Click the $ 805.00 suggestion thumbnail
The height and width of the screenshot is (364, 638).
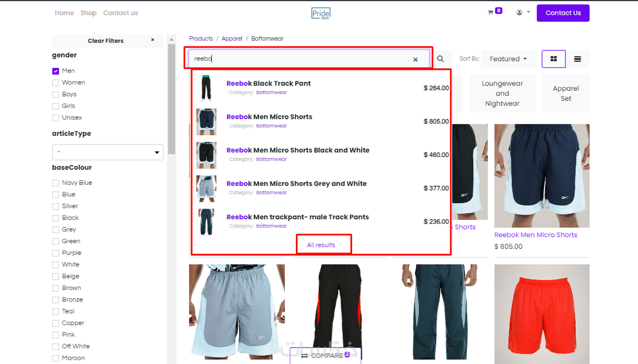[x=206, y=122]
